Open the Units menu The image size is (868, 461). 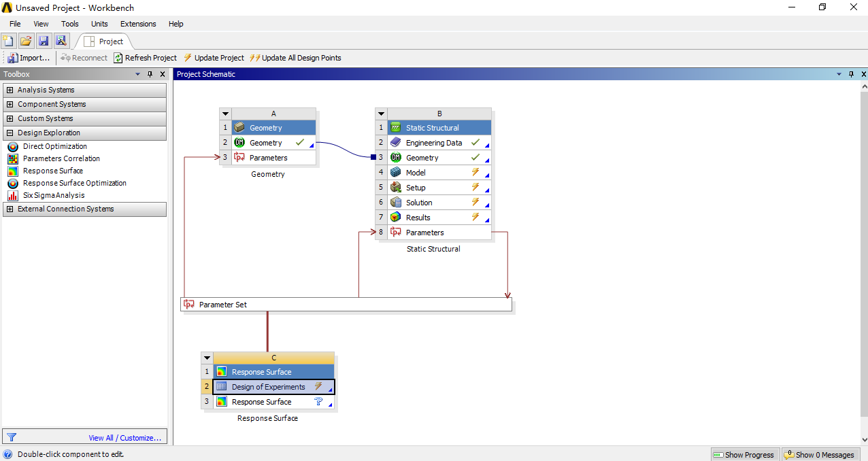99,24
